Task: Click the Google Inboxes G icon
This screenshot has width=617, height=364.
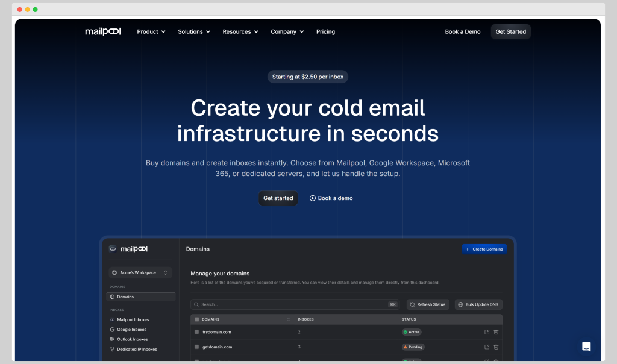Action: [x=112, y=330]
